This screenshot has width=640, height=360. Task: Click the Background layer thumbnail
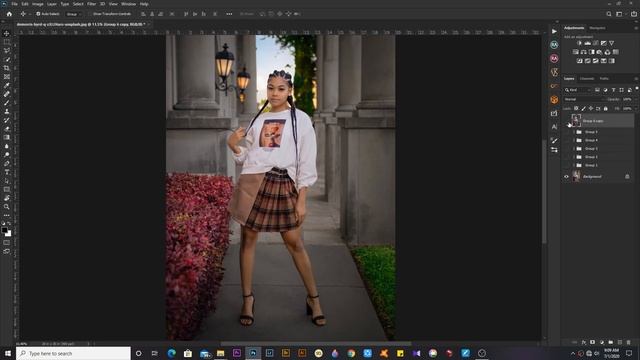[576, 176]
